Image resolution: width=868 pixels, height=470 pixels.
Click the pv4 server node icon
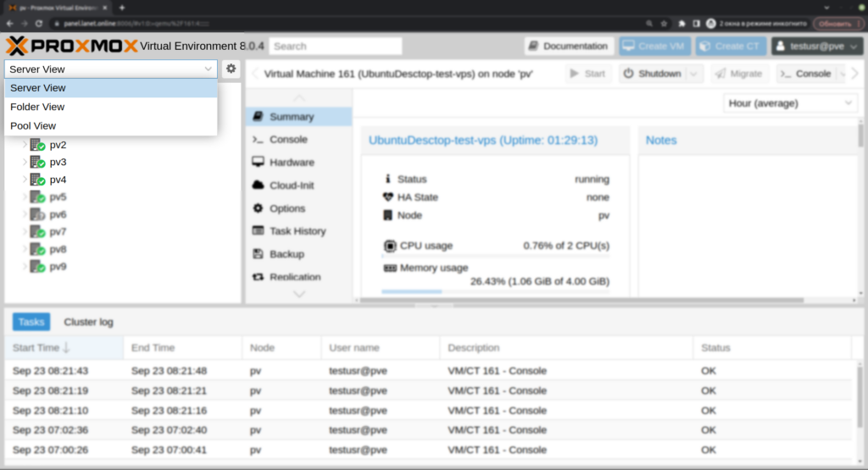tap(37, 180)
